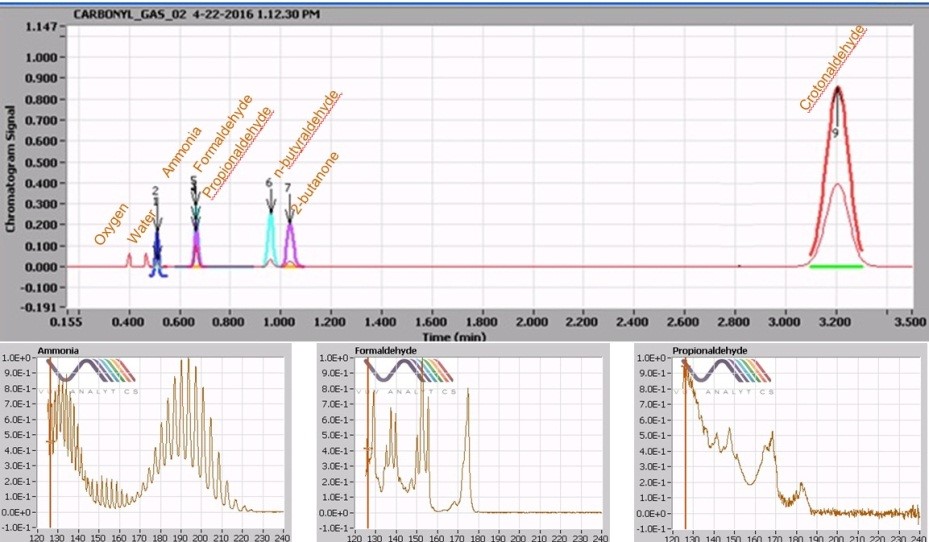Click inside the Propionaldehyde absorbance spectrum plot
Screen dimensions: 929x542
[796, 442]
